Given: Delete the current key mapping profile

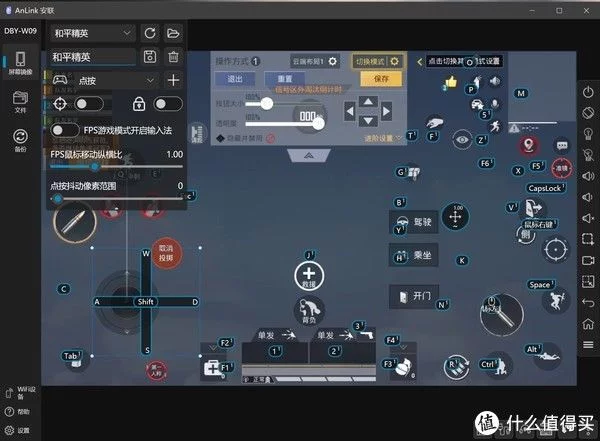Looking at the screenshot, I should point(173,57).
